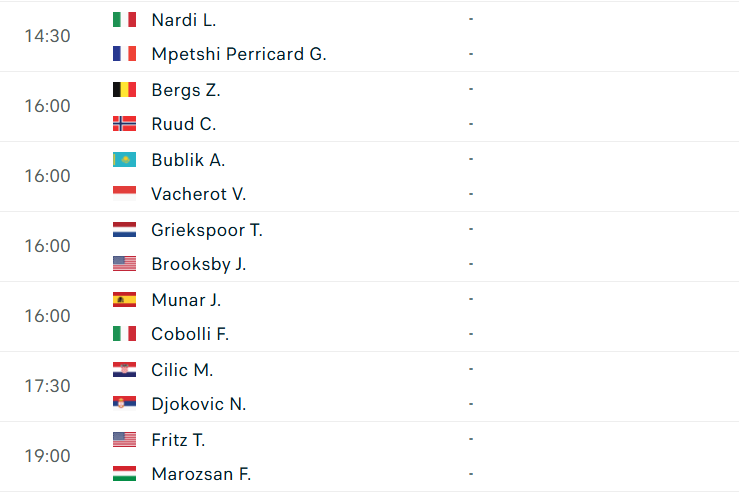Select player Brooksby J.
739x493 pixels.
click(198, 264)
